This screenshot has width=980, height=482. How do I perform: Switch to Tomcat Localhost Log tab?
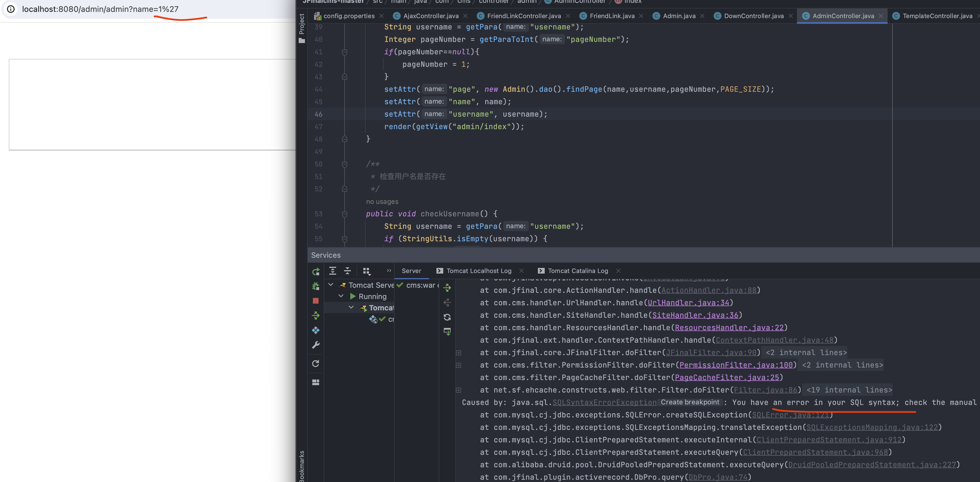click(x=479, y=271)
